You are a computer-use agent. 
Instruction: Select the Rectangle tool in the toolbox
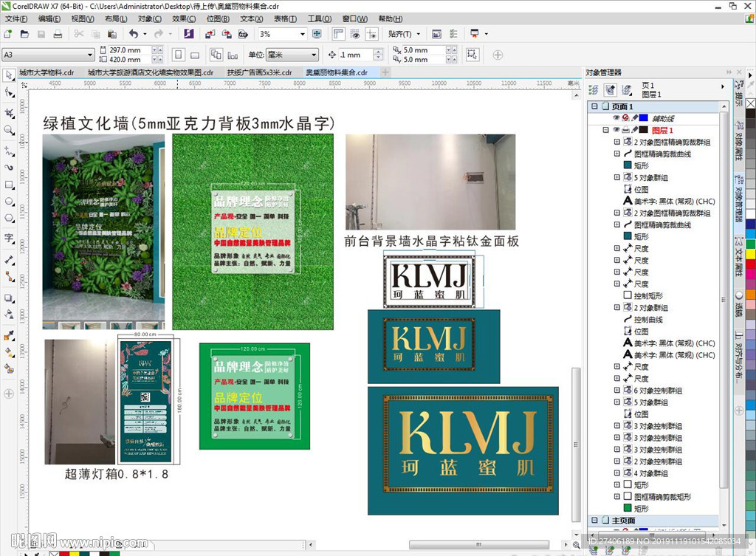9,185
